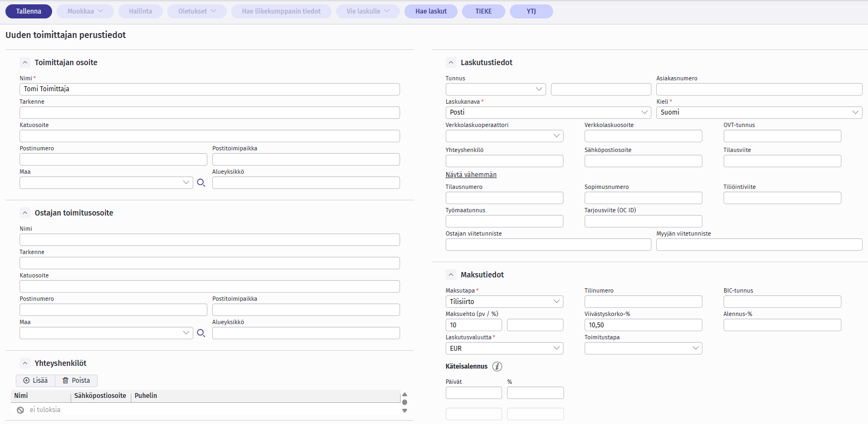Collapse the Yhteyshenkilöt section chevron

25,363
